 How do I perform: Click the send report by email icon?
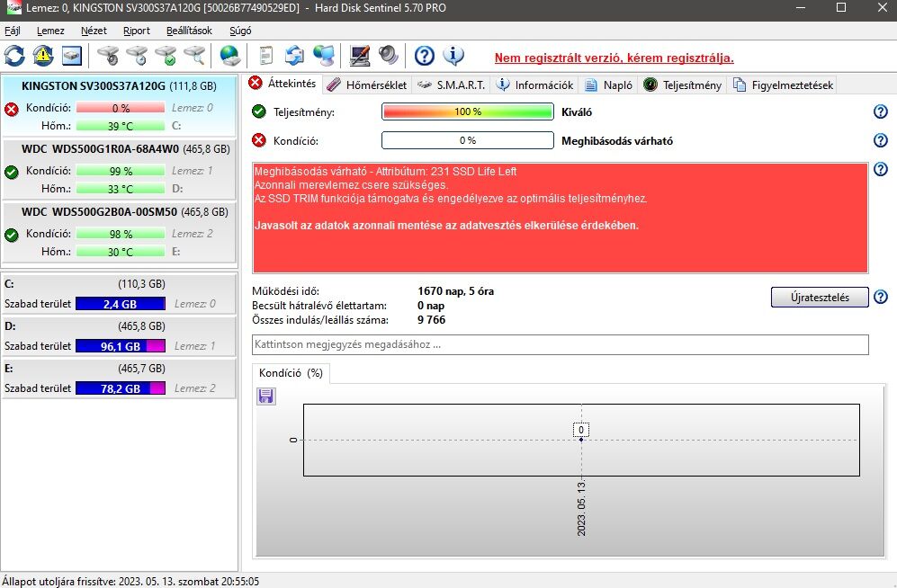(x=294, y=56)
